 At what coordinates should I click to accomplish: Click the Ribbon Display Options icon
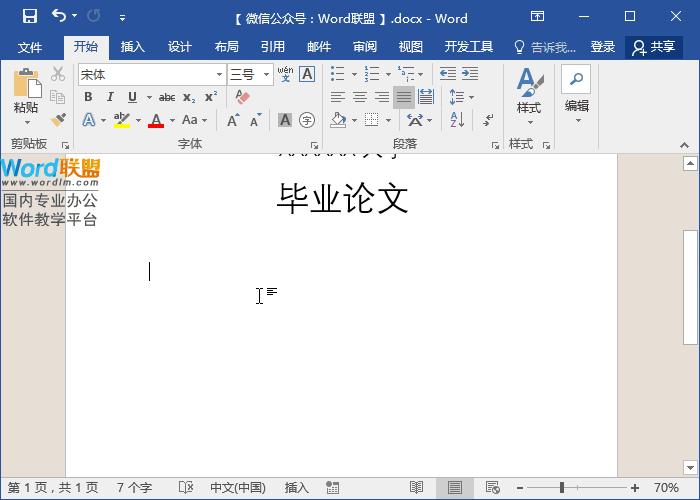(x=537, y=17)
